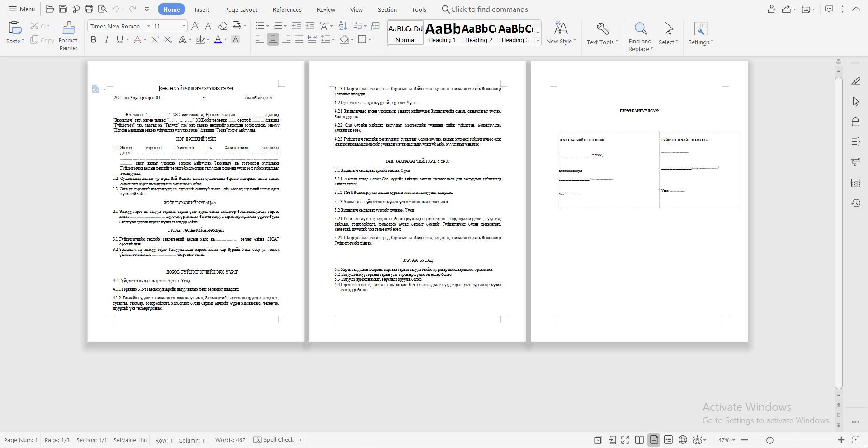This screenshot has width=868, height=448.
Task: Open the Text Tools wrench icon
Action: pos(602,29)
